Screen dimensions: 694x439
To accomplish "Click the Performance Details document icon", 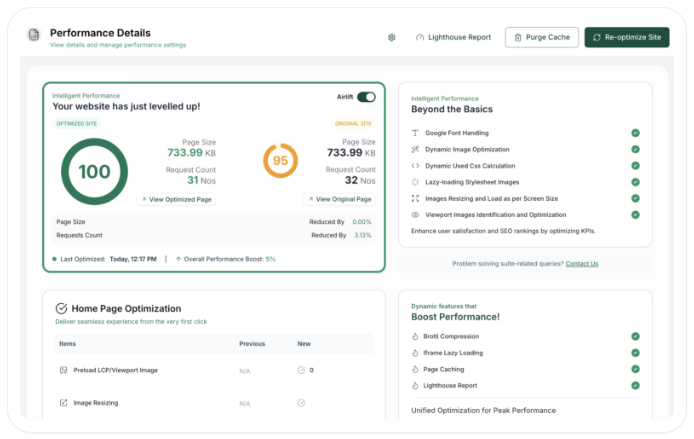I will tap(34, 35).
